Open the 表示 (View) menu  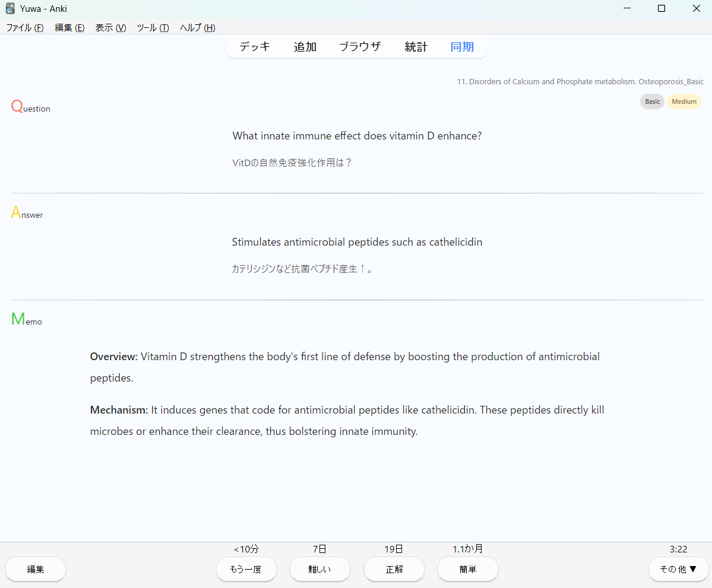point(110,28)
